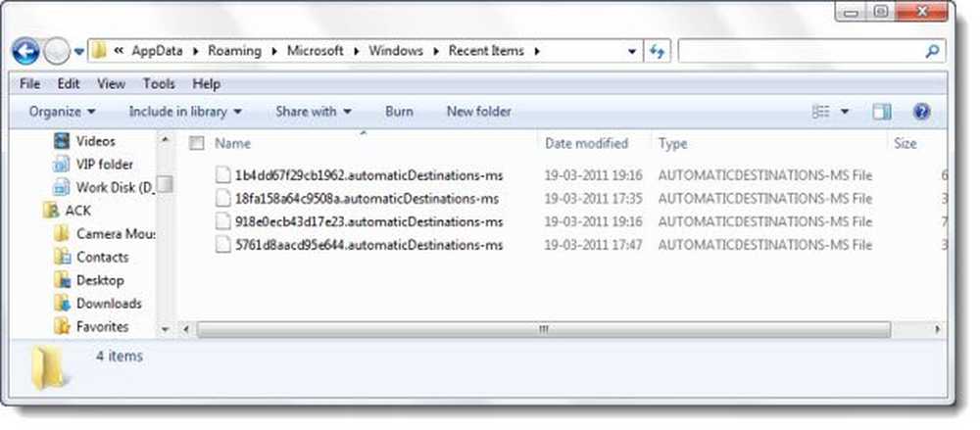The height and width of the screenshot is (430, 980).
Task: Click inside the search input box
Action: [804, 51]
